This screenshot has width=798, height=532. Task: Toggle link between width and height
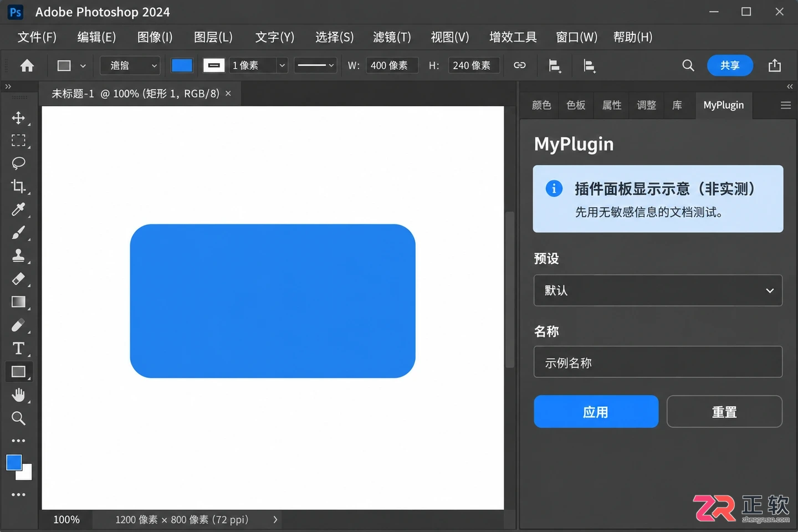[x=519, y=65]
